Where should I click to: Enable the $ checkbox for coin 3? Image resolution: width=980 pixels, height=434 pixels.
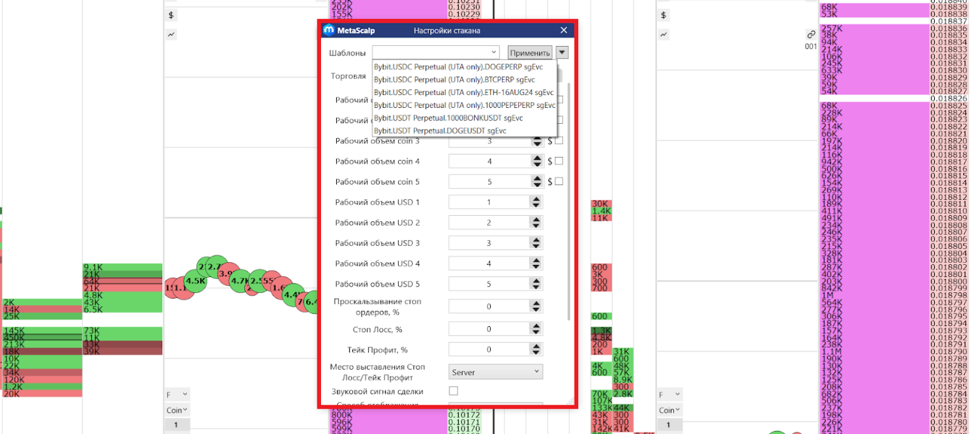[x=559, y=140]
